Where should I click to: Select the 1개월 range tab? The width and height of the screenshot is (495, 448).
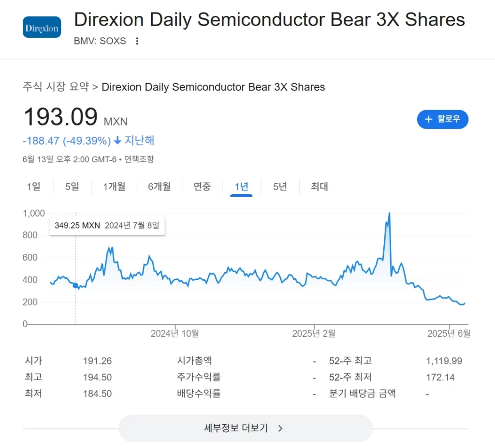click(x=114, y=187)
